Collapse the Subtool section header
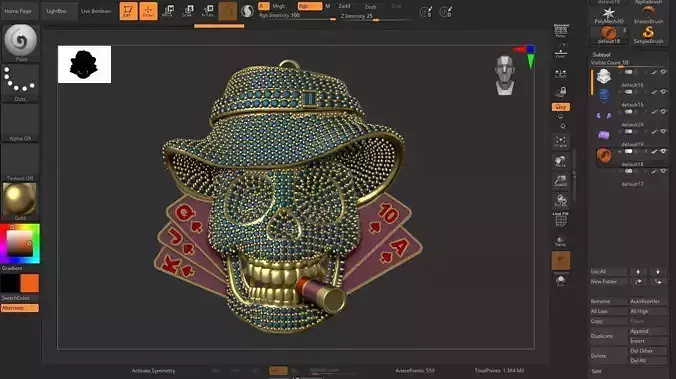Image resolution: width=676 pixels, height=379 pixels. coord(601,55)
